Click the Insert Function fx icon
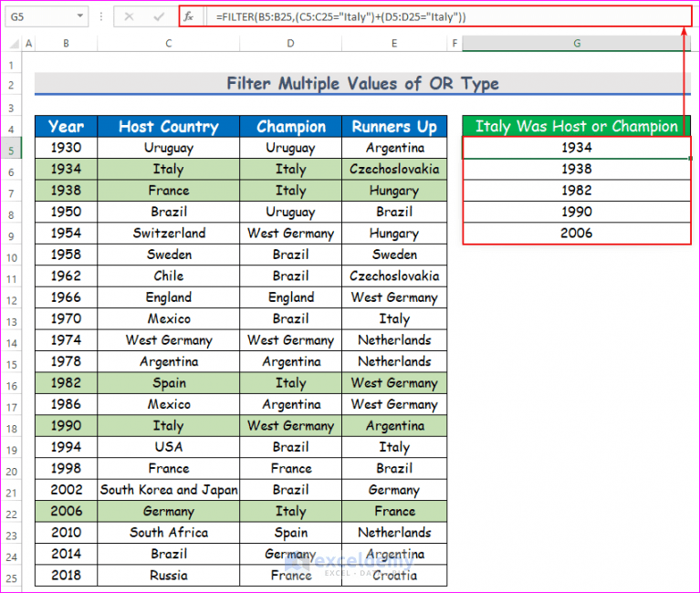The height and width of the screenshot is (593, 700). point(188,17)
